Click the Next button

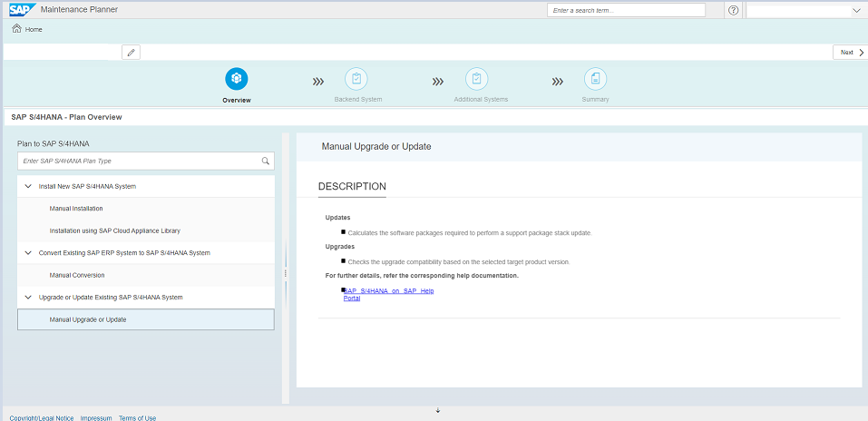(849, 52)
